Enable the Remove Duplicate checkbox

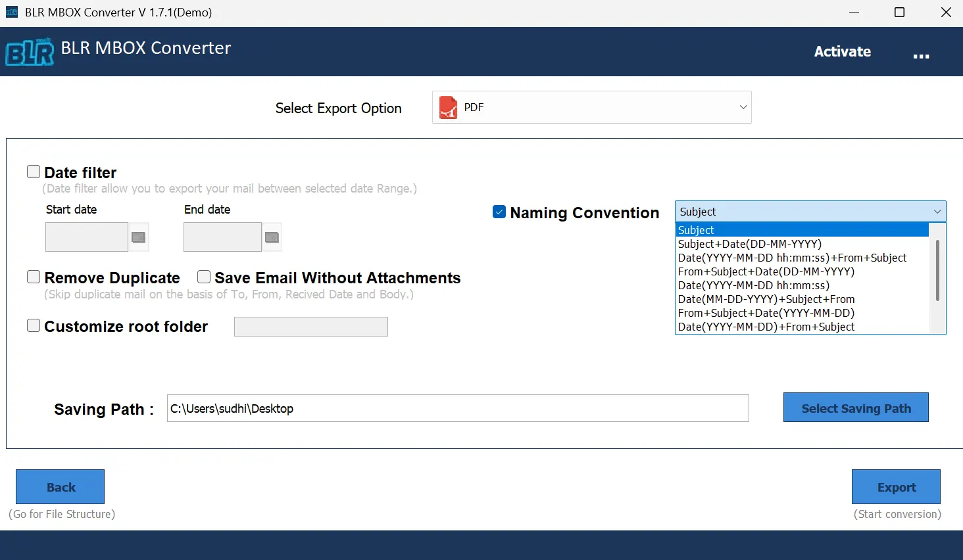pyautogui.click(x=33, y=277)
